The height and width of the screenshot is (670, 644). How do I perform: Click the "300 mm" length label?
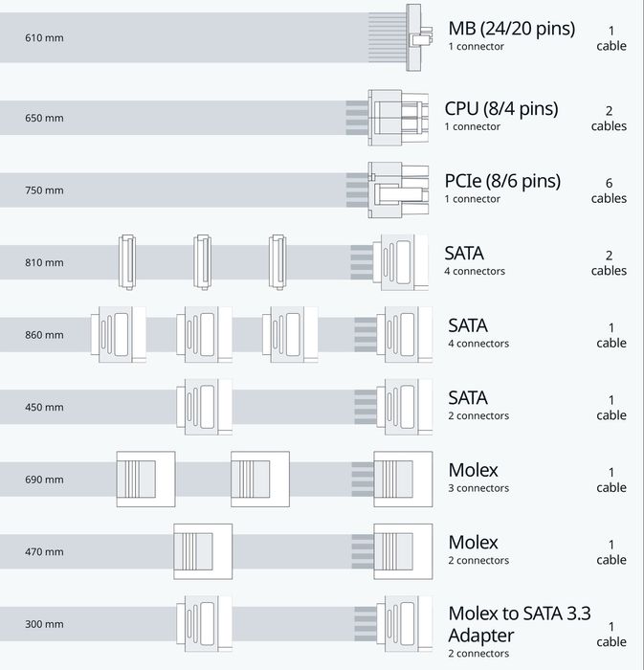click(44, 624)
